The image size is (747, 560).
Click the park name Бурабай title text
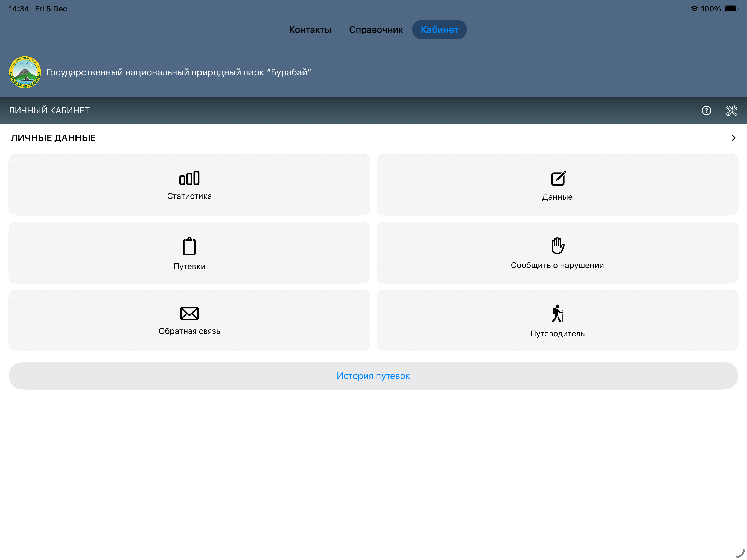(x=178, y=72)
